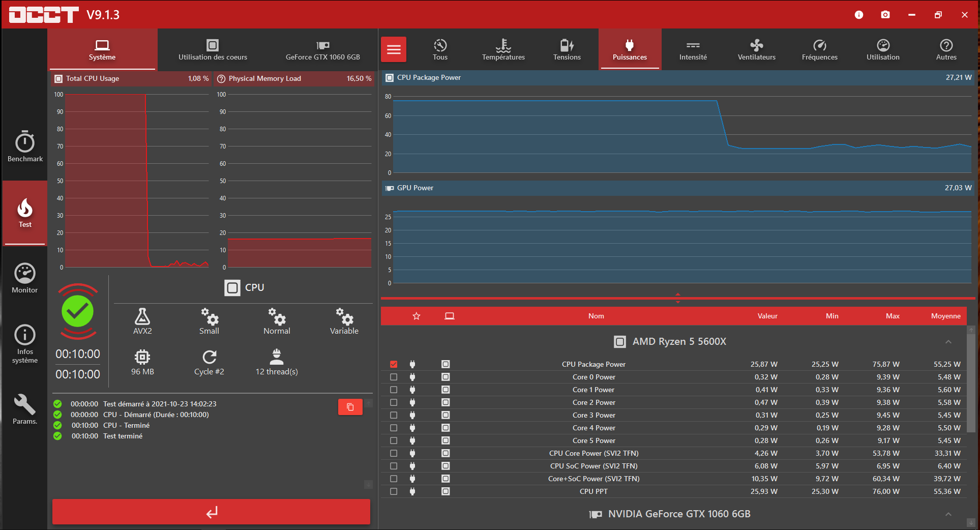Select the AVX2 instruction set option
This screenshot has height=530, width=980.
142,321
